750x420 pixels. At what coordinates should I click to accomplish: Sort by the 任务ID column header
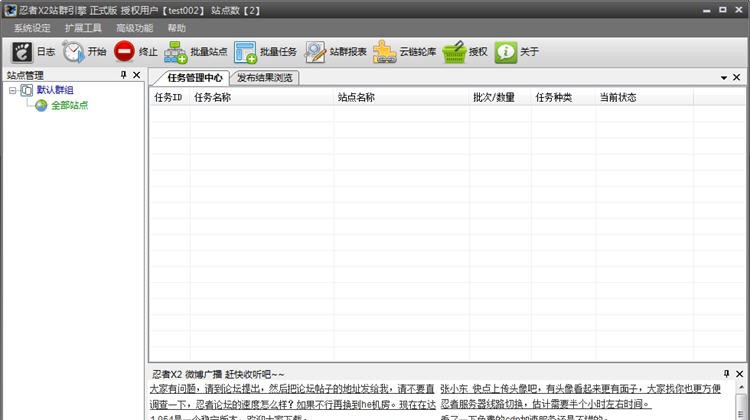point(169,97)
